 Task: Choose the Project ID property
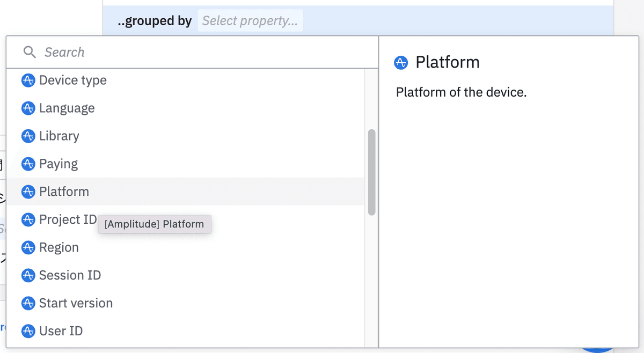67,220
